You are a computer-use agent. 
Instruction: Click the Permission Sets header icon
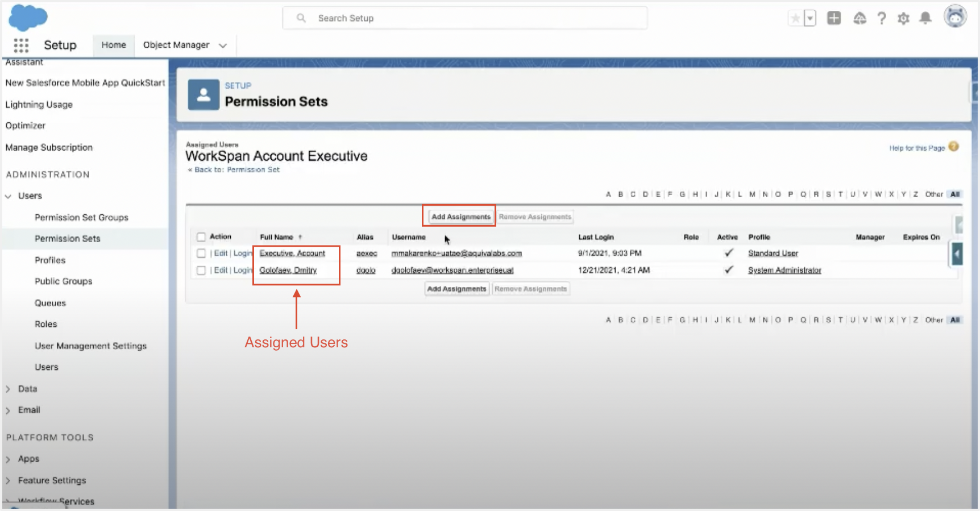point(204,94)
